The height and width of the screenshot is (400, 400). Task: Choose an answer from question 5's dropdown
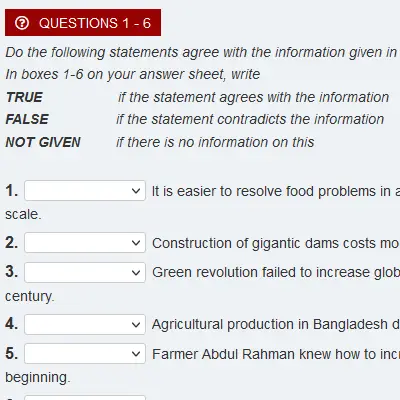point(85,353)
